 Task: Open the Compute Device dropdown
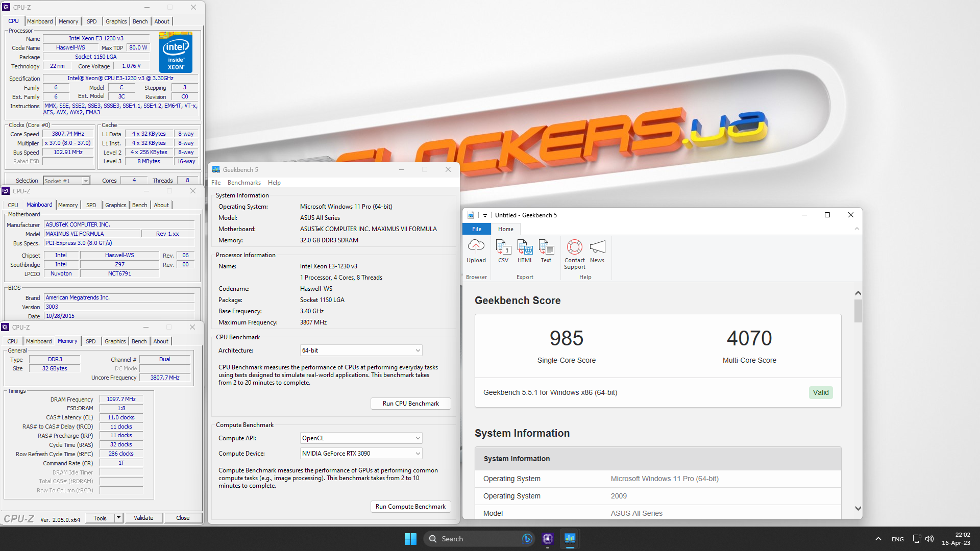pyautogui.click(x=361, y=454)
